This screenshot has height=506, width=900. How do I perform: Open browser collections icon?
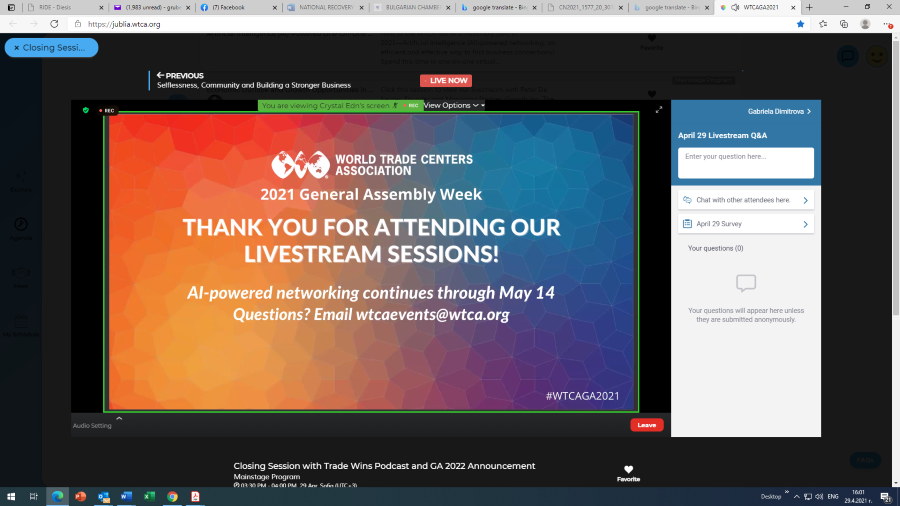pyautogui.click(x=844, y=24)
